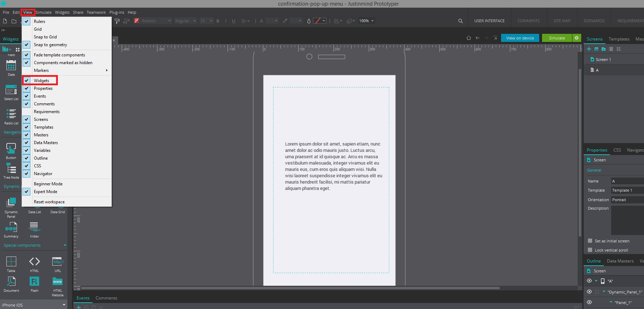Hide Dynamic_Panel_1 using its eye icon
644x309 pixels.
589,292
